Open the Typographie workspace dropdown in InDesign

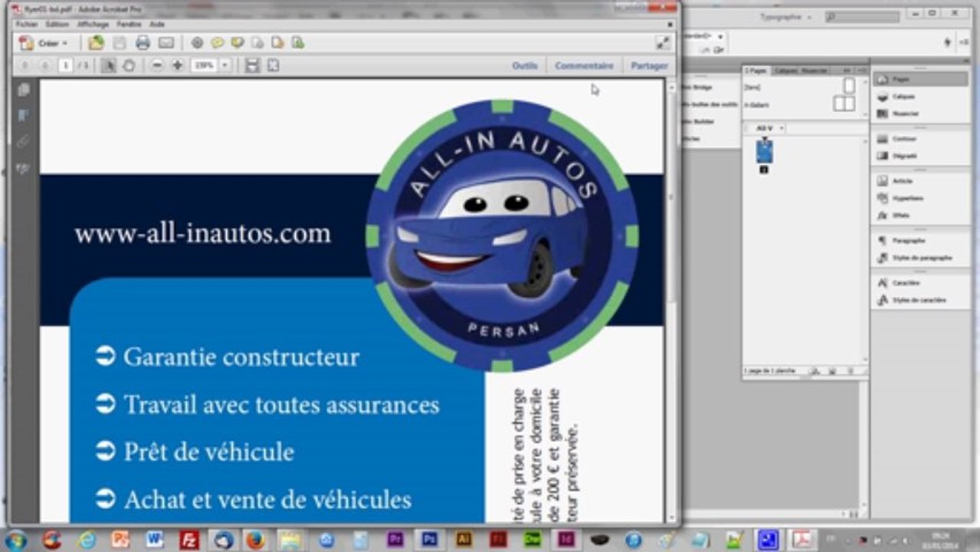(x=785, y=16)
